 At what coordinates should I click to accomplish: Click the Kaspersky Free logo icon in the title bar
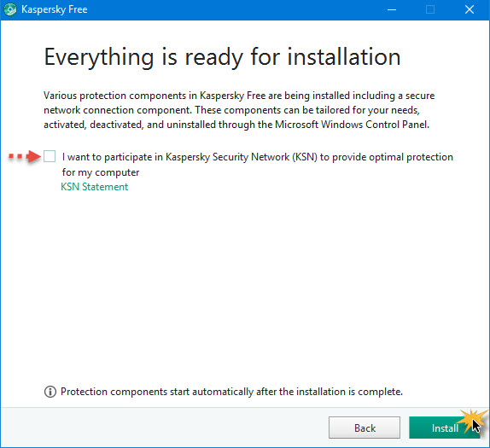(x=10, y=9)
